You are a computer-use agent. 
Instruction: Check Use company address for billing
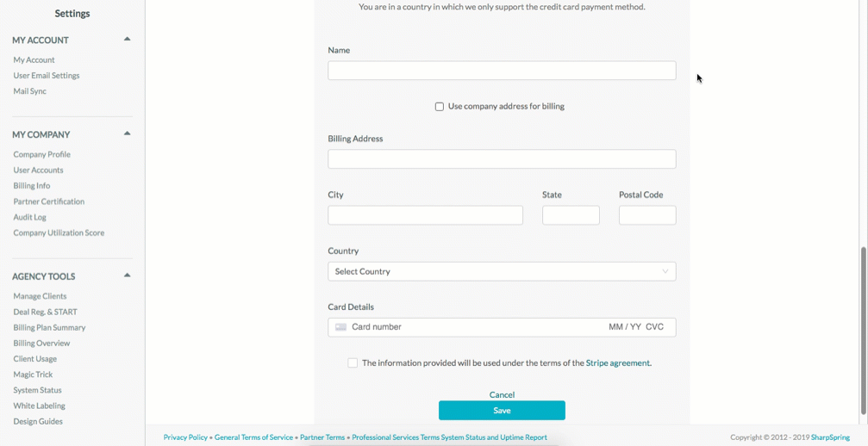(440, 107)
